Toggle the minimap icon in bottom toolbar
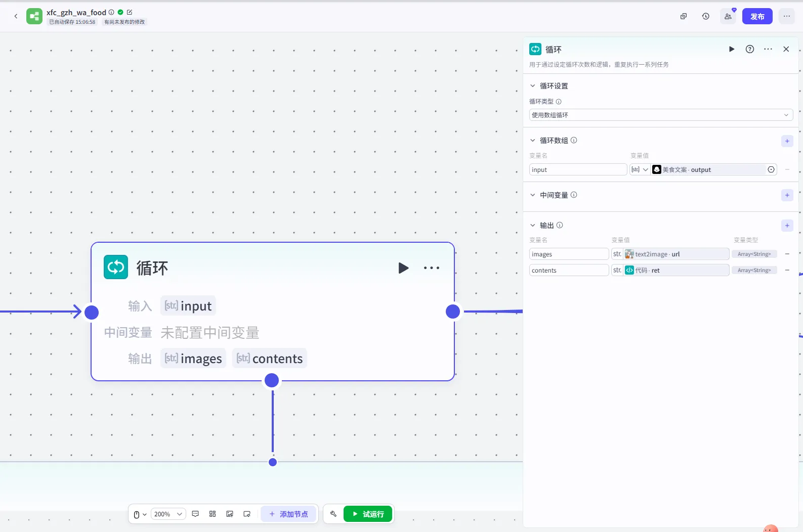 [247, 514]
